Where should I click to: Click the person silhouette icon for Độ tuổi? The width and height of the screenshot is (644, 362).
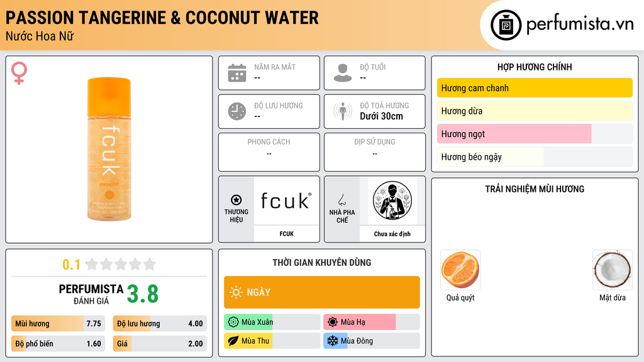[x=343, y=73]
